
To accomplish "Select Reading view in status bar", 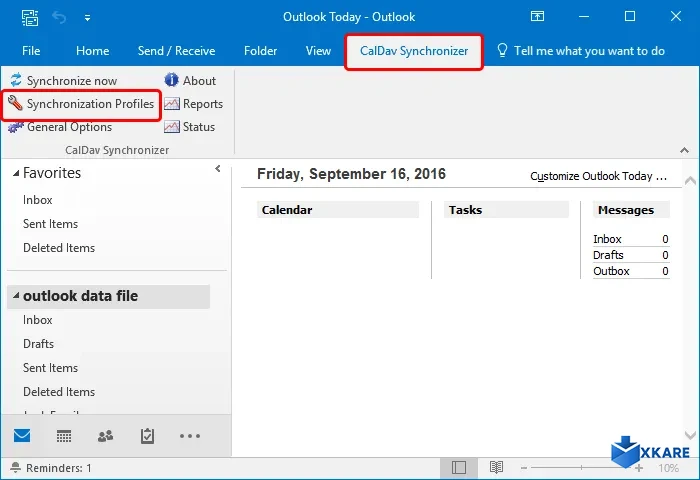I will pos(496,467).
